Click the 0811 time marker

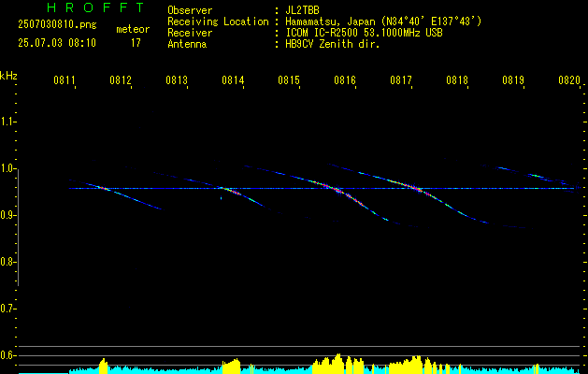(65, 80)
